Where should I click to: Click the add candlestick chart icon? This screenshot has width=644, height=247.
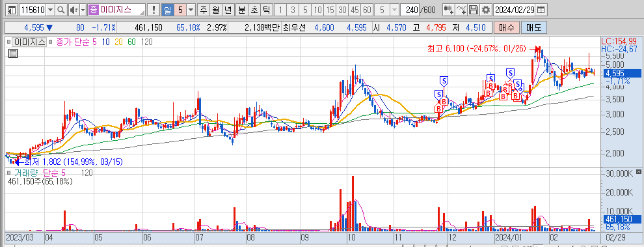click(448, 10)
